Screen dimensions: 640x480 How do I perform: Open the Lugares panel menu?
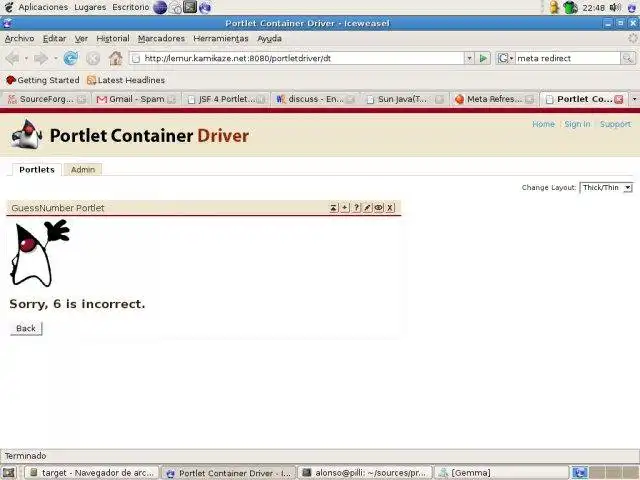(x=90, y=7)
